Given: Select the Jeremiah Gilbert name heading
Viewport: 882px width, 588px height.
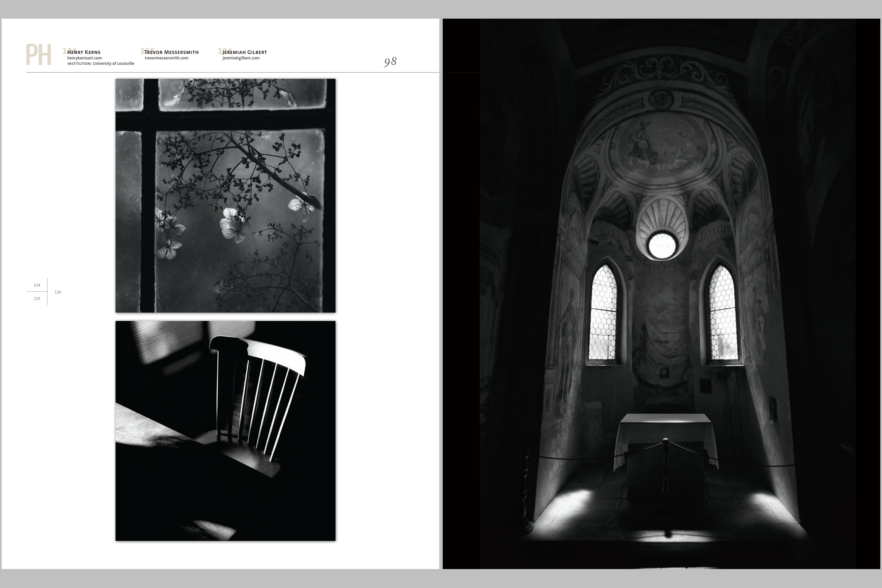Looking at the screenshot, I should tap(245, 52).
